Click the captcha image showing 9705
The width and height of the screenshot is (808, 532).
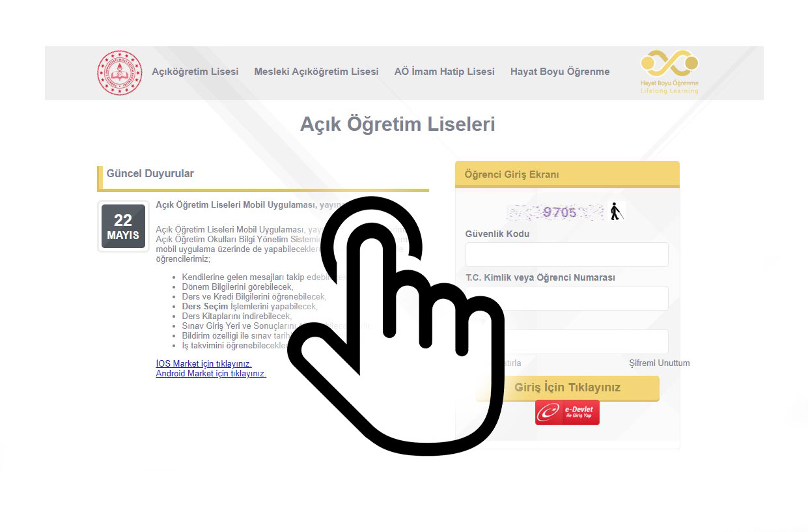pyautogui.click(x=556, y=212)
